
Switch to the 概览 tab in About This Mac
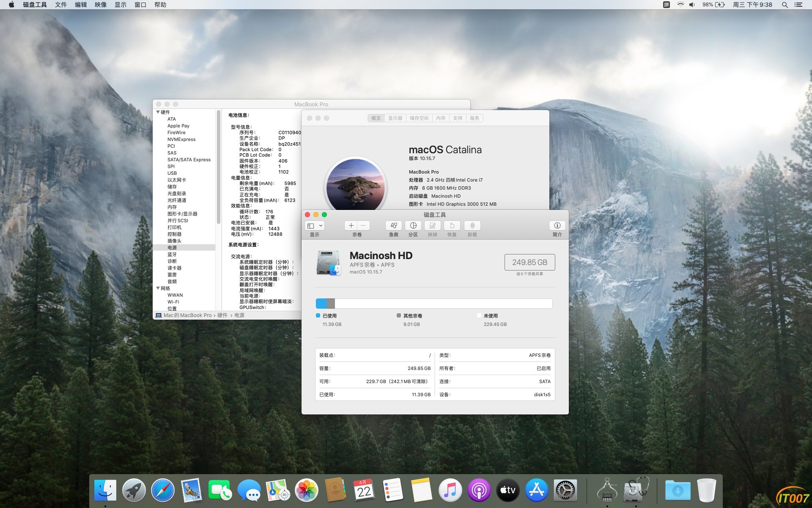[376, 118]
